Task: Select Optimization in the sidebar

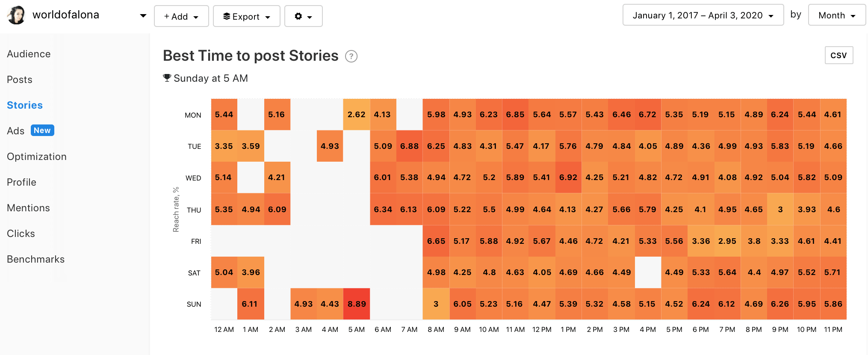Action: (37, 157)
